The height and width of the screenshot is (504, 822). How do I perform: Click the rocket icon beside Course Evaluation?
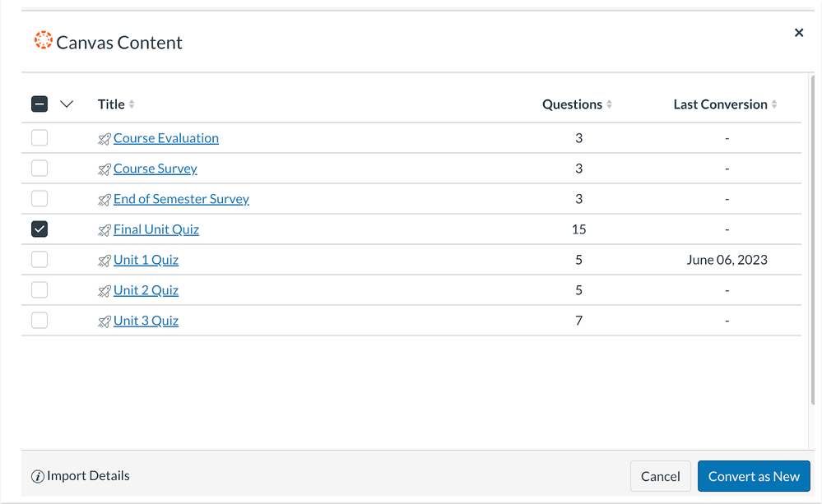point(104,139)
